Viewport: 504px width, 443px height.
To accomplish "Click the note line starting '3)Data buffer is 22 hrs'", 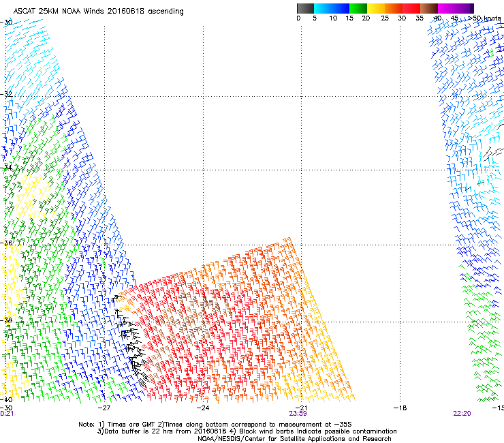I will [x=247, y=431].
